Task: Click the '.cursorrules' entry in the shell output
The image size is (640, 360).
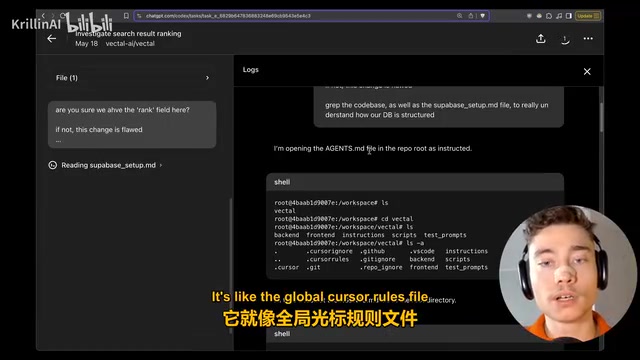Action: (328, 259)
